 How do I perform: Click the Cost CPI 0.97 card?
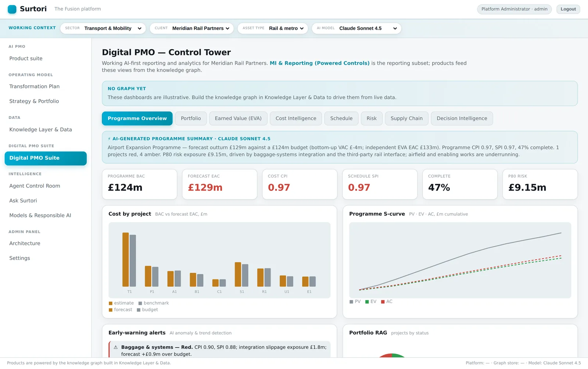[x=300, y=184]
